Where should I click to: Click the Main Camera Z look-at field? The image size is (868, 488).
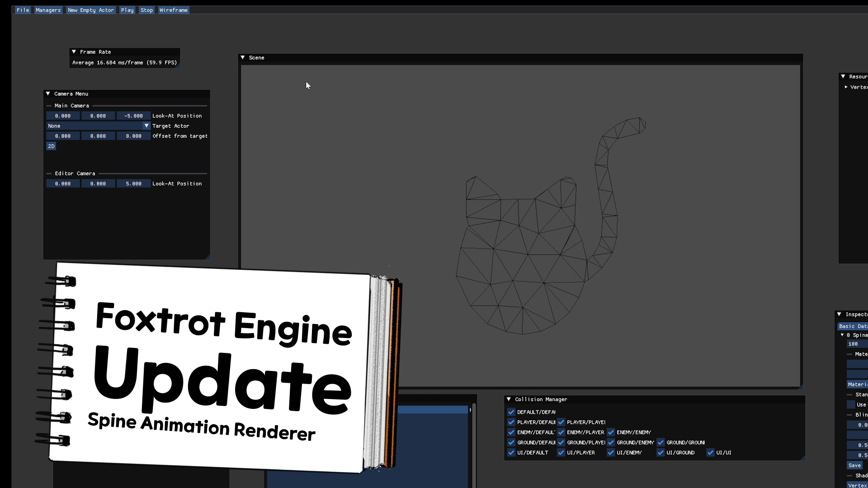133,116
